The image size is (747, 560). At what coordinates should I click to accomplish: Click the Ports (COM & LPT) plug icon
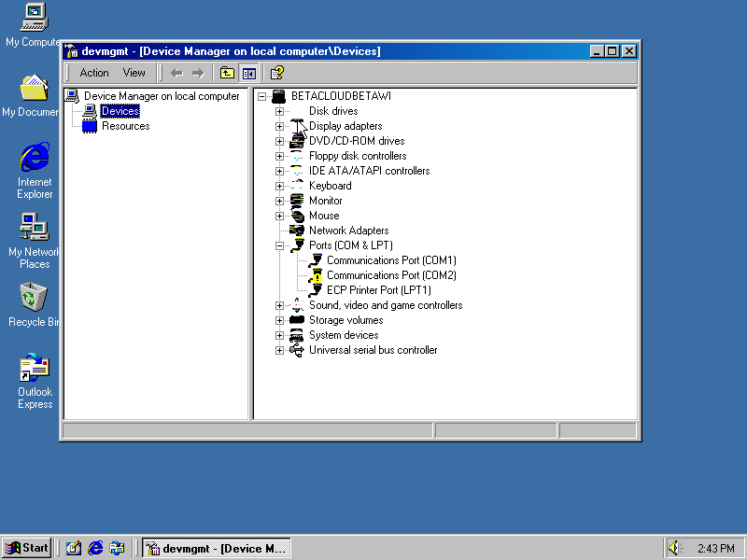(x=297, y=245)
